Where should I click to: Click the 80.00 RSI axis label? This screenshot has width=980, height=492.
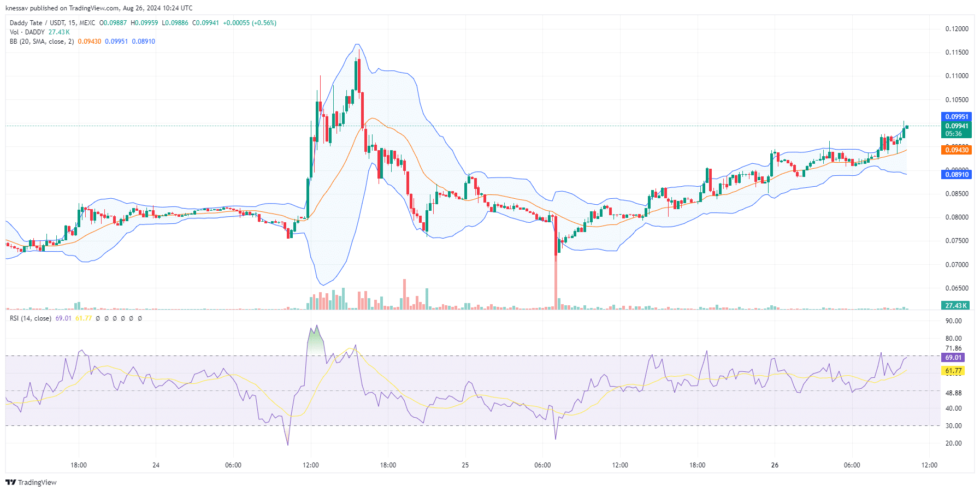click(x=954, y=339)
